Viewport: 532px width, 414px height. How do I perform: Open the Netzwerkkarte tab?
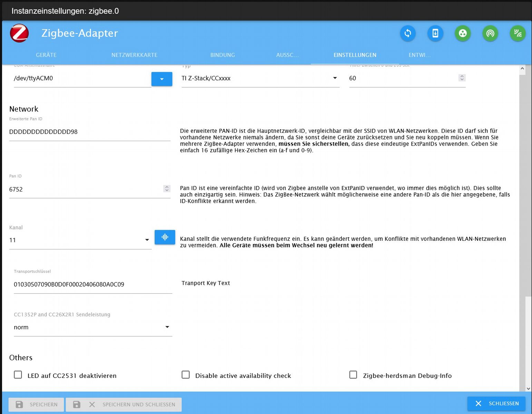tap(134, 55)
